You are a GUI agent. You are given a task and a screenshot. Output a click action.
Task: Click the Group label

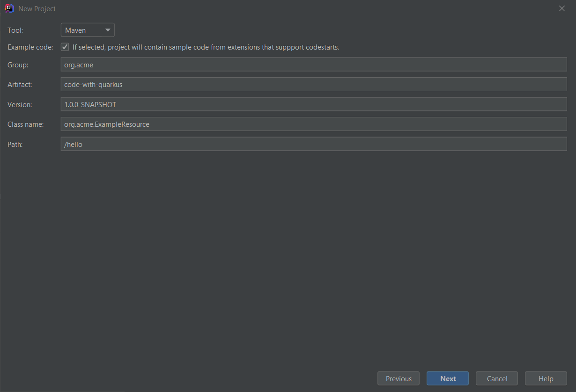[x=17, y=65]
